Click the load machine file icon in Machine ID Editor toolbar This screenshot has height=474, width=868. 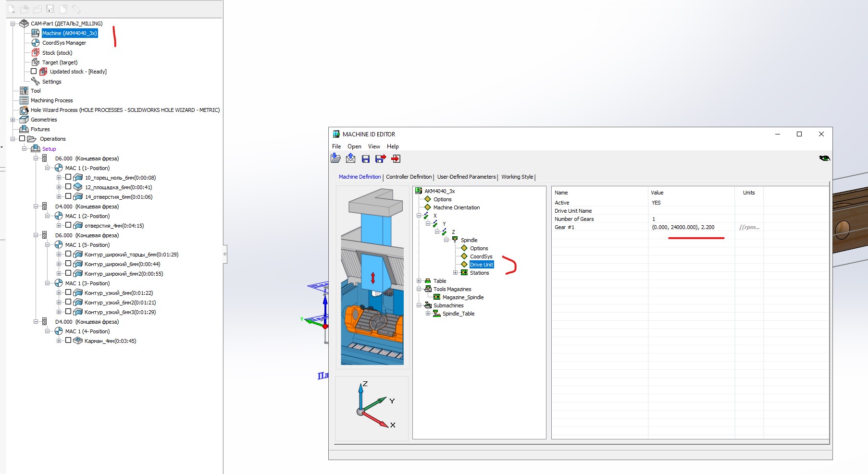[335, 158]
